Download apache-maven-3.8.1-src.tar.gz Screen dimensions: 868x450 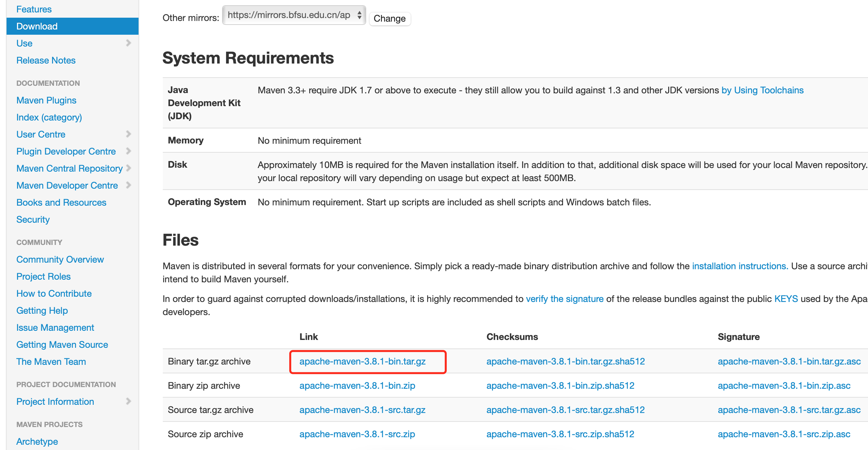pos(362,410)
